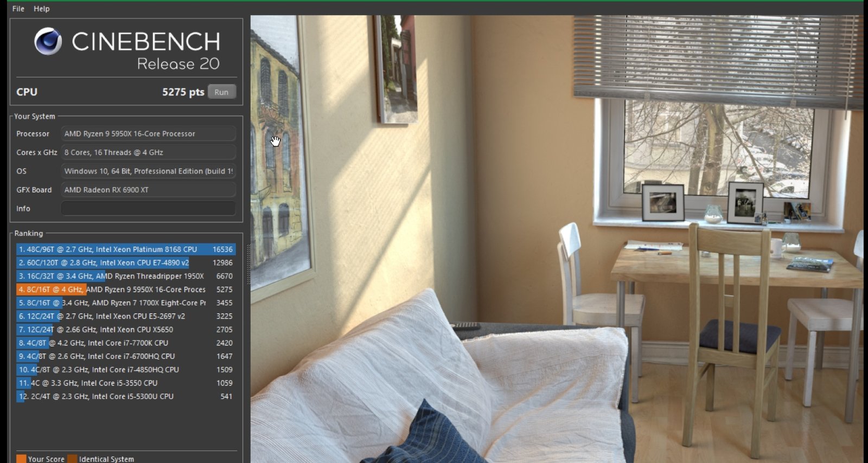Screen dimensions: 868x463
Task: Click the Identical System legend swatch
Action: point(72,459)
